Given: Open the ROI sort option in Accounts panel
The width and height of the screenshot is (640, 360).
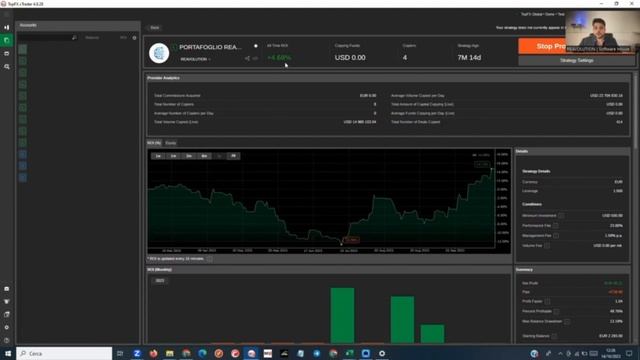Looking at the screenshot, I should (x=123, y=38).
